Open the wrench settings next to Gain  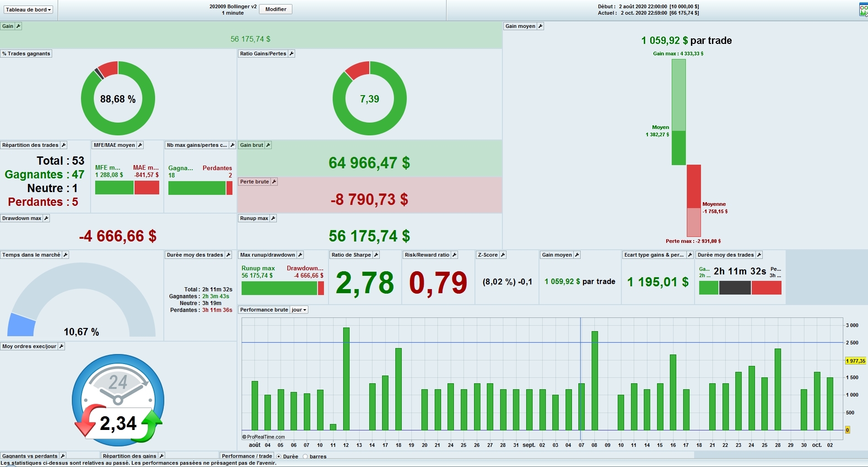(x=18, y=26)
